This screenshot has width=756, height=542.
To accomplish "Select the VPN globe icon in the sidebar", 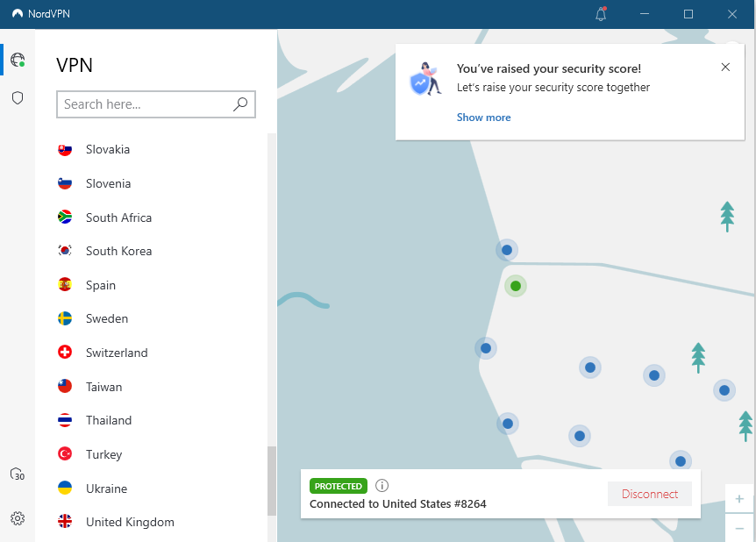I will tap(18, 60).
